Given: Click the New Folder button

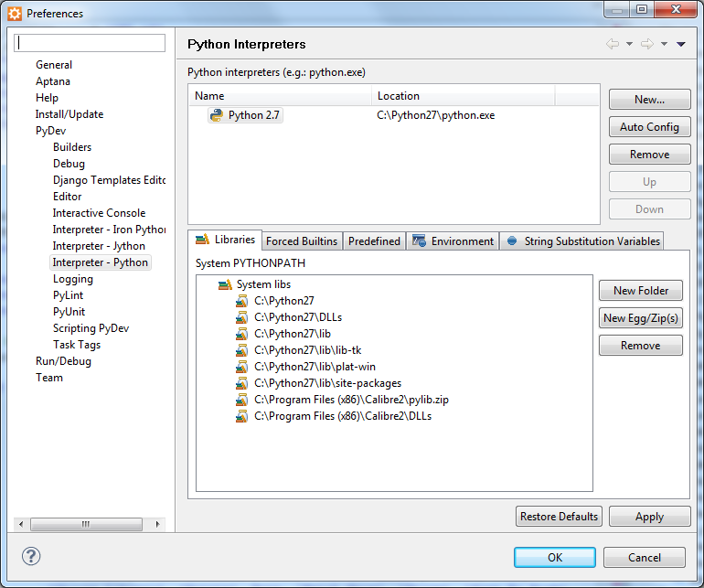Looking at the screenshot, I should [641, 291].
